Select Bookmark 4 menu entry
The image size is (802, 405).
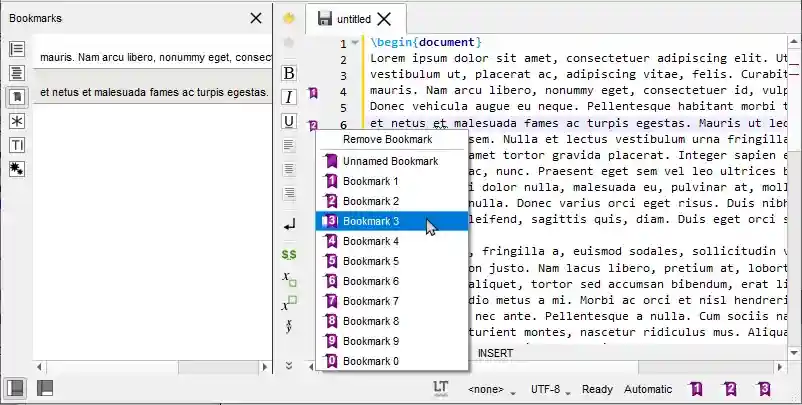point(392,241)
